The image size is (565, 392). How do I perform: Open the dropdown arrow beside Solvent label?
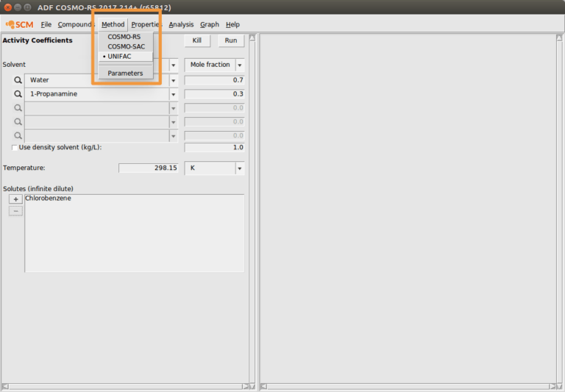(174, 65)
